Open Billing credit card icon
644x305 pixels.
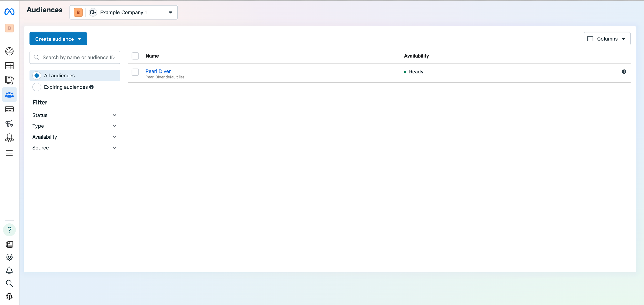tap(9, 109)
